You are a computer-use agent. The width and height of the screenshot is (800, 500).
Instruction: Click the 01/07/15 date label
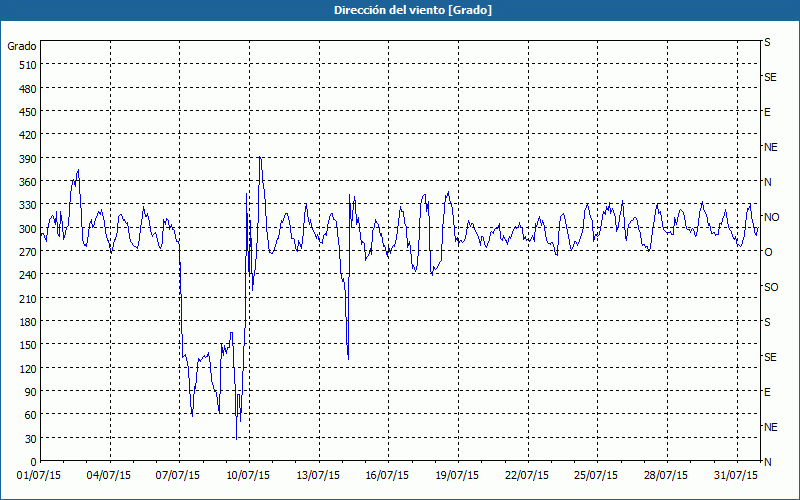tap(39, 476)
